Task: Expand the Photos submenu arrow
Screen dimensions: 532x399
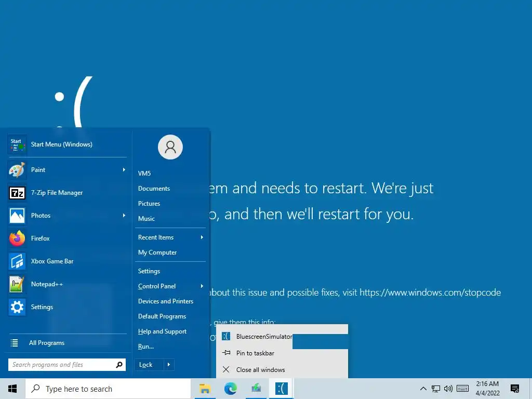Action: coord(124,216)
